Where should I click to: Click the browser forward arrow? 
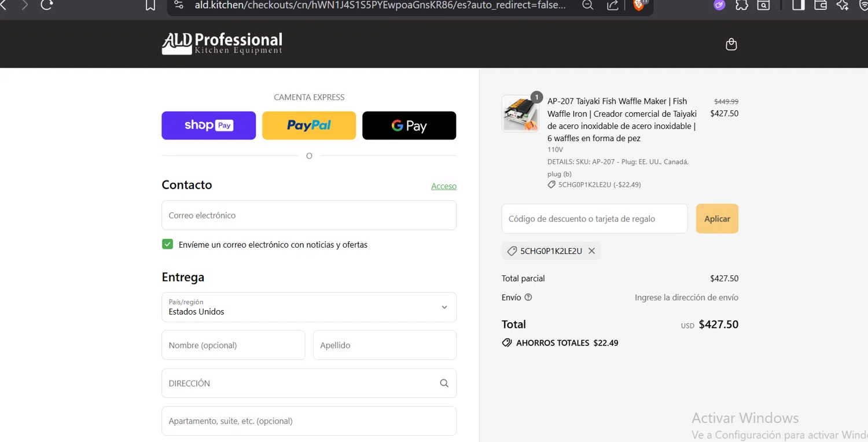pyautogui.click(x=24, y=5)
